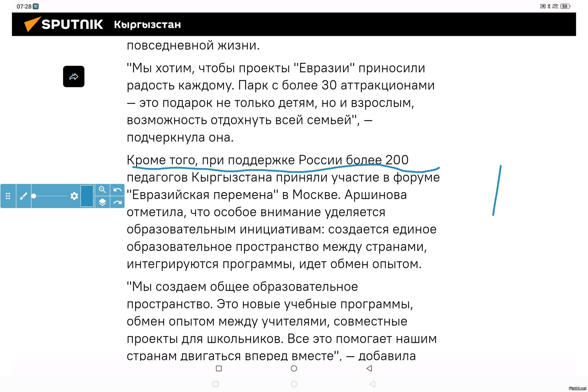This screenshot has width=588, height=392.
Task: Tap the clock showing 07:28
Action: coord(24,6)
